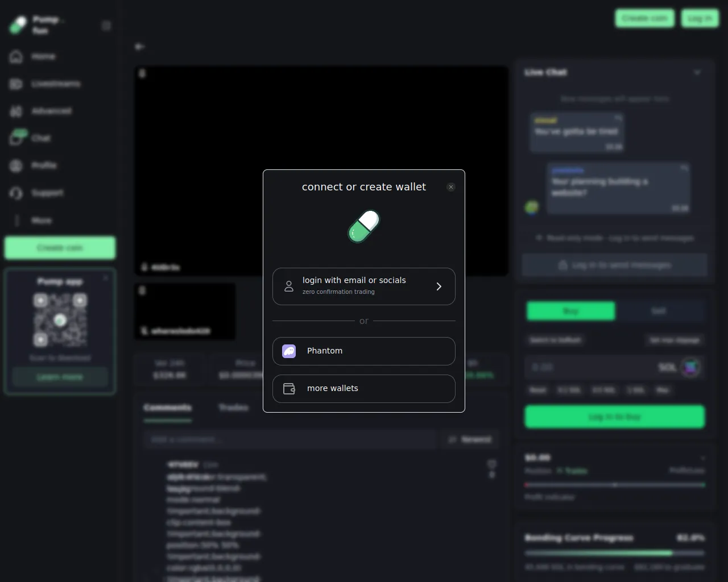The height and width of the screenshot is (582, 728).
Task: Open Support in the sidebar
Action: [37, 193]
